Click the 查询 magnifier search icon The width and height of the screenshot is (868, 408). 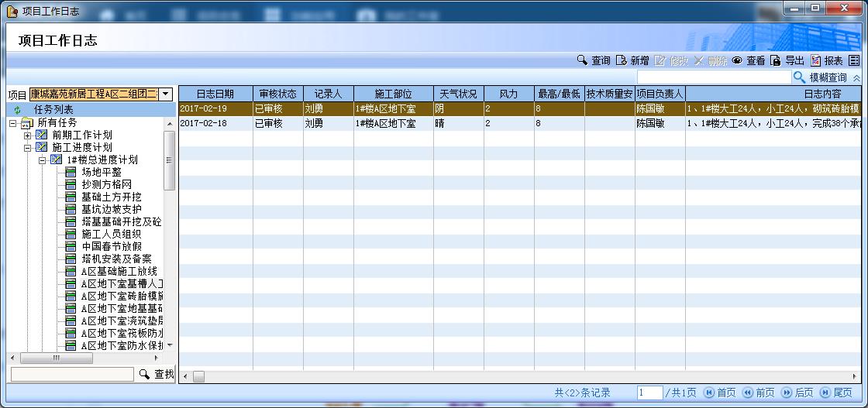pos(582,60)
